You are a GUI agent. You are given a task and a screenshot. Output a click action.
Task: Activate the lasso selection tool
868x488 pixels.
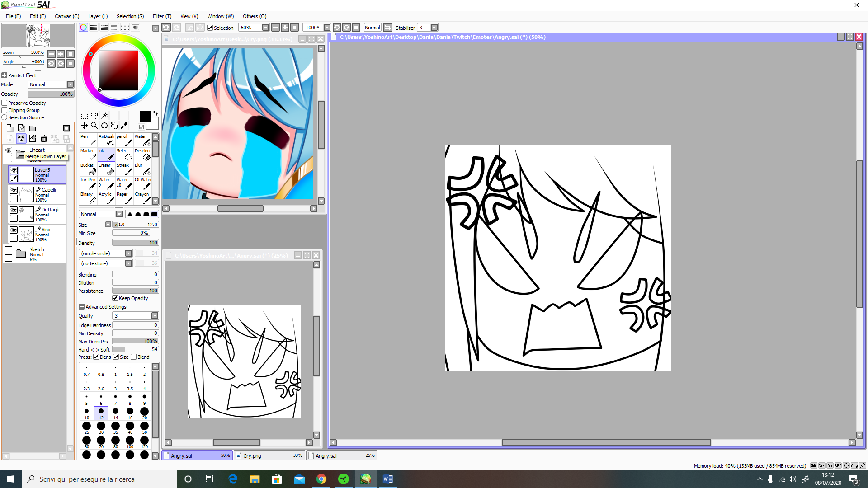94,116
